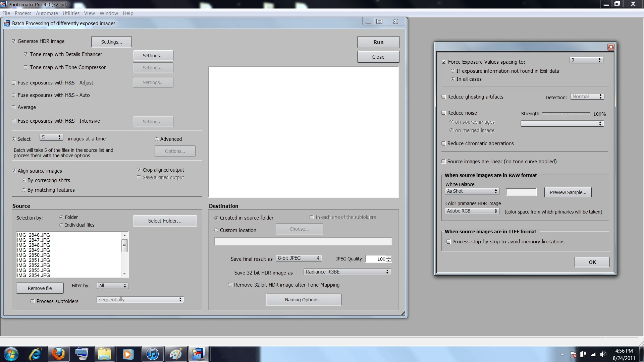
Task: Check Tone map with Tone Compressor
Action: coord(26,67)
